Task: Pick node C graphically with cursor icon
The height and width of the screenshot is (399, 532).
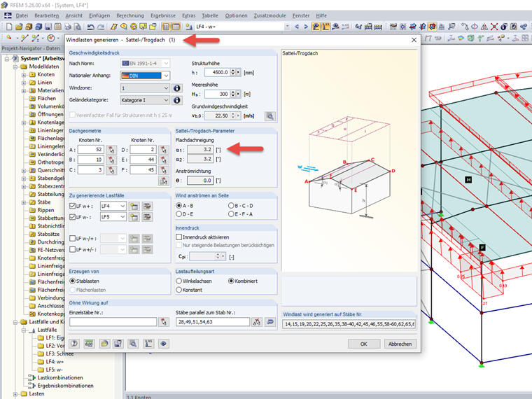Action: point(111,170)
